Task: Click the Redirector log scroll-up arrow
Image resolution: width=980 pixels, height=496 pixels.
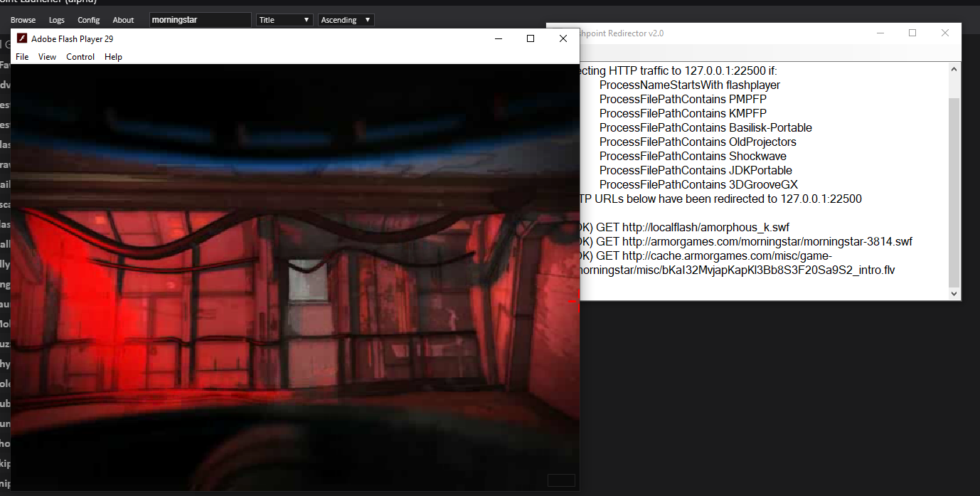Action: point(954,70)
